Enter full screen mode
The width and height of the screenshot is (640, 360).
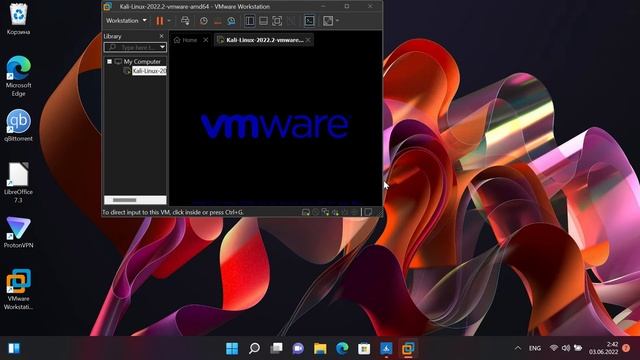(277, 21)
